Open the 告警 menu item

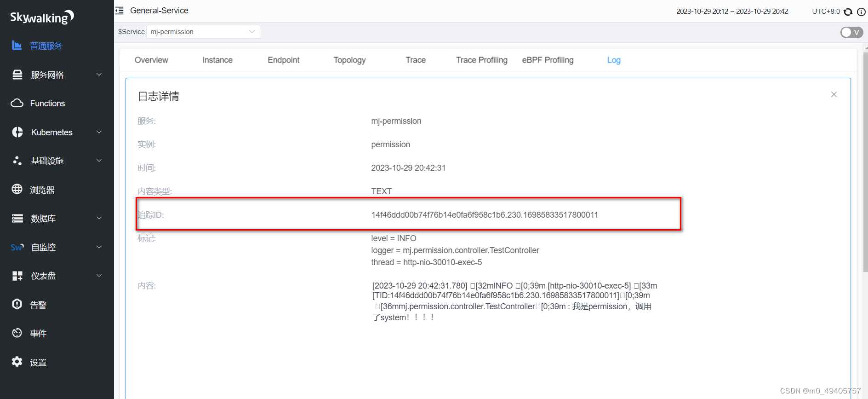coord(38,305)
